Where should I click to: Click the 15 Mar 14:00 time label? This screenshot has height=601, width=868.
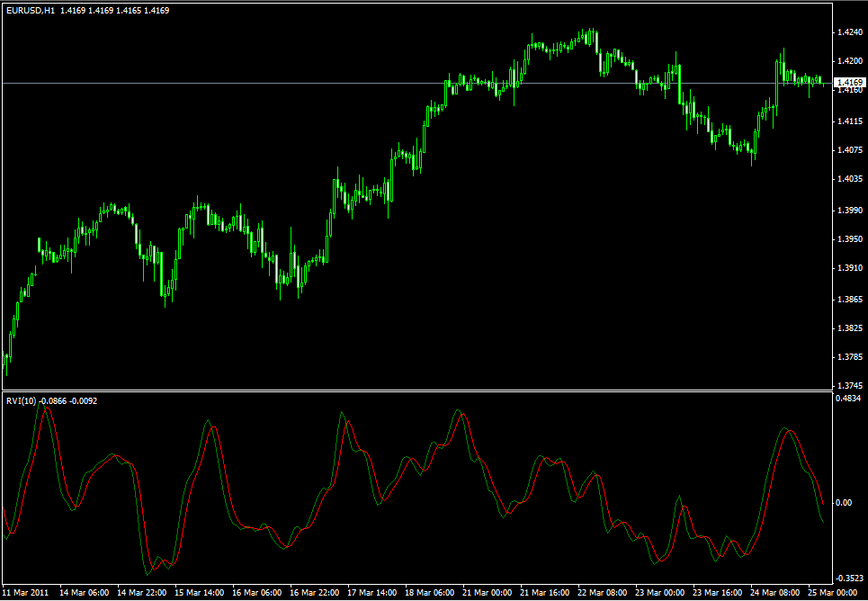point(199,592)
